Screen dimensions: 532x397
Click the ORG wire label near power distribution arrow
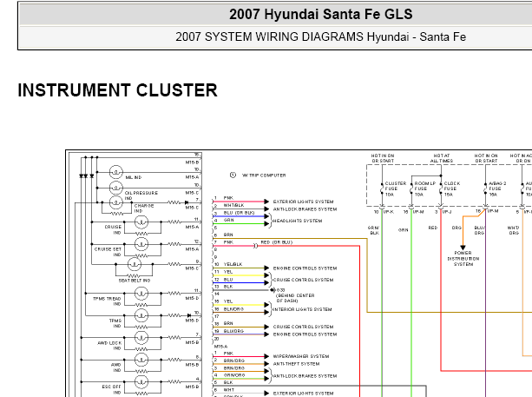[456, 228]
